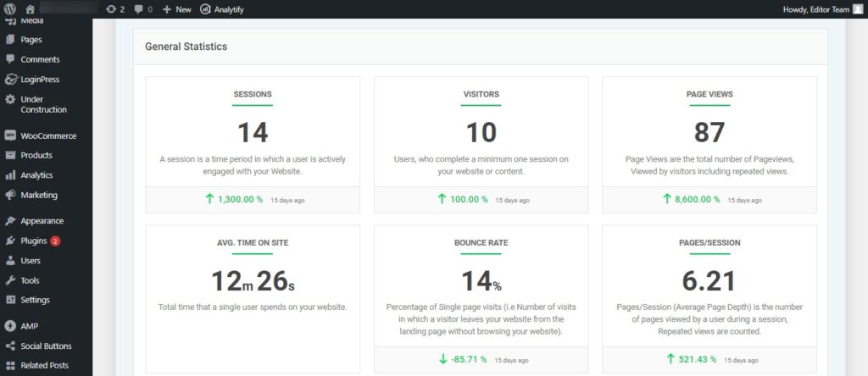This screenshot has width=868, height=376.
Task: Click the 1,300.00 % sessions change
Action: click(x=240, y=199)
